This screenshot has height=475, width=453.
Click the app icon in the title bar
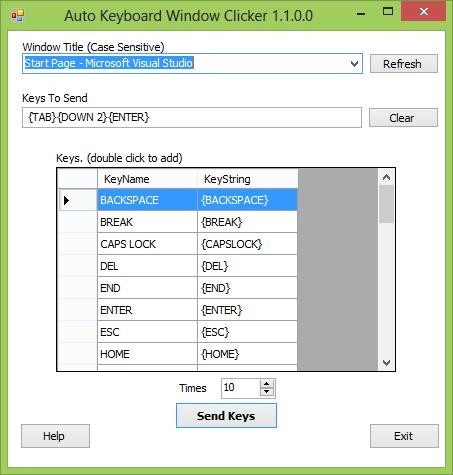tap(17, 15)
